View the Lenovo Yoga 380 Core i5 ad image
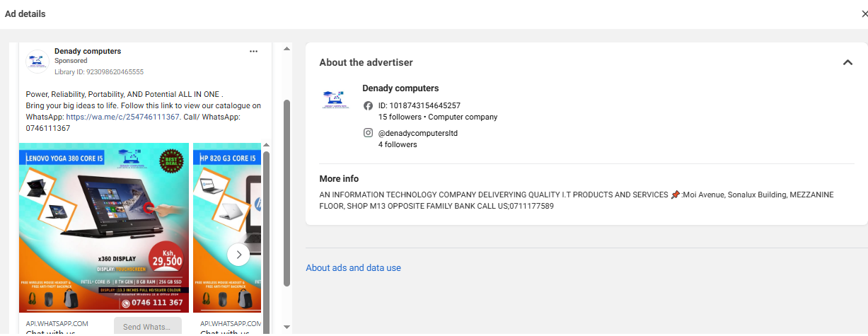This screenshot has width=868, height=336. pyautogui.click(x=104, y=228)
